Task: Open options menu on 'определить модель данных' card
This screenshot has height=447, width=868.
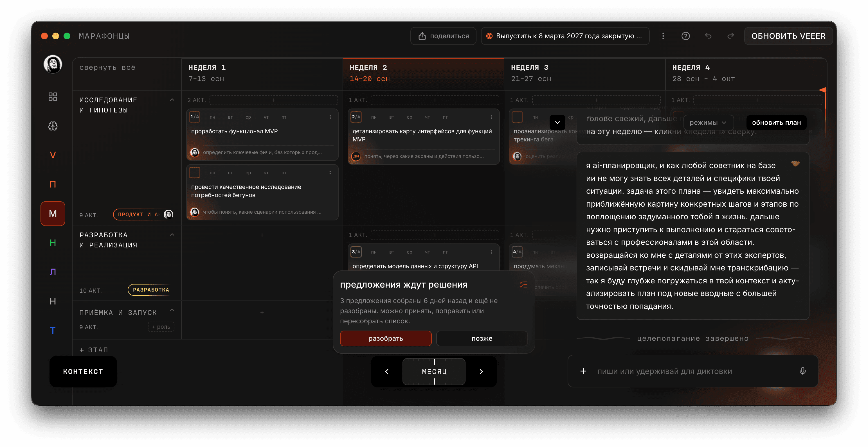Action: pos(491,252)
